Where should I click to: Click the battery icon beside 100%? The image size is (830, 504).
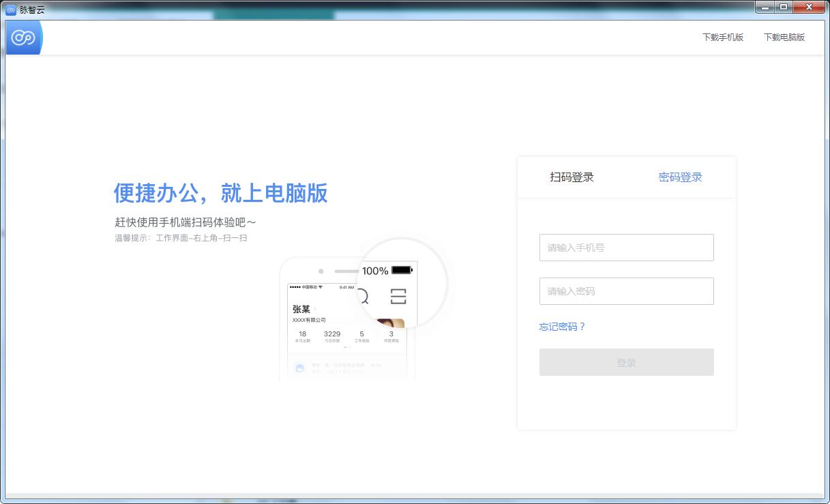pyautogui.click(x=402, y=271)
